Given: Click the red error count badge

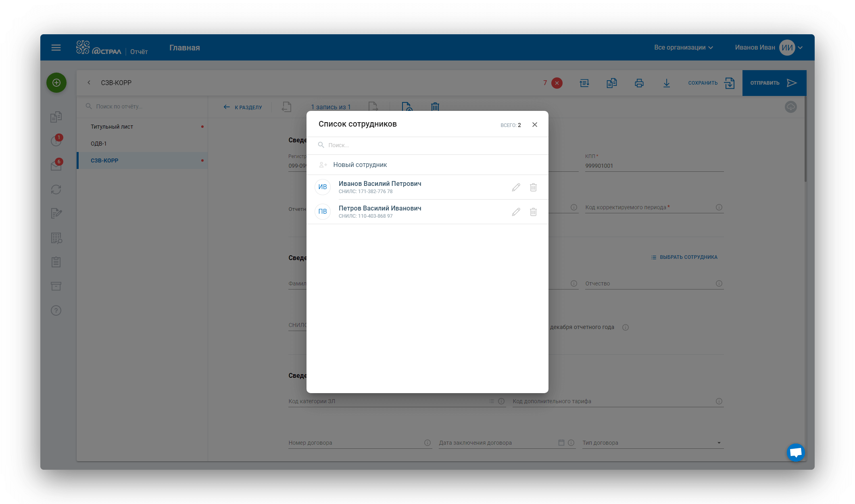Looking at the screenshot, I should (x=557, y=83).
